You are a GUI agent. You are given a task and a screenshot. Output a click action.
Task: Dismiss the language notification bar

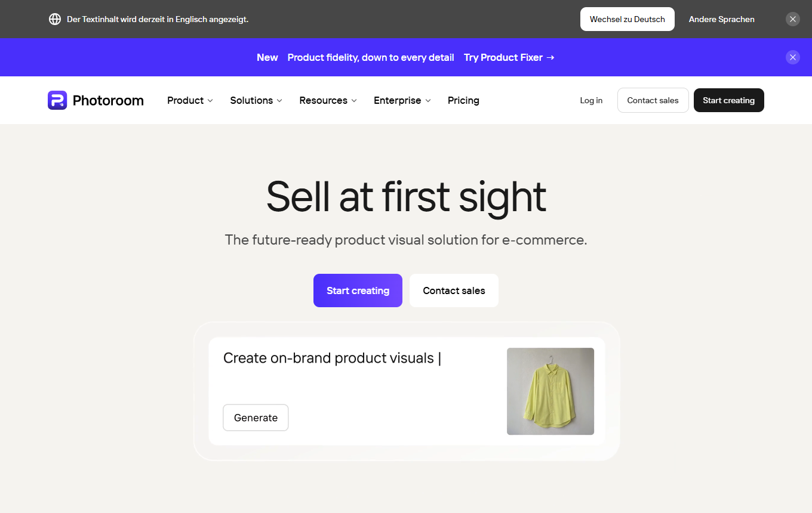coord(793,19)
